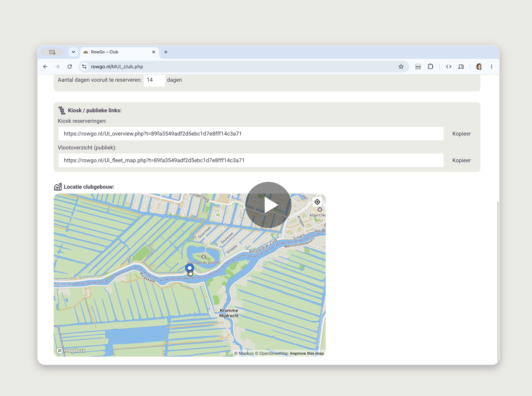Open the Mapbox logo link
532x396 pixels.
pyautogui.click(x=71, y=350)
